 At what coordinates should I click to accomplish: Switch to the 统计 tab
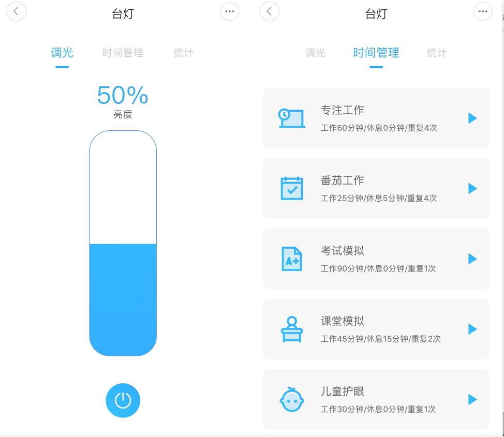(184, 52)
